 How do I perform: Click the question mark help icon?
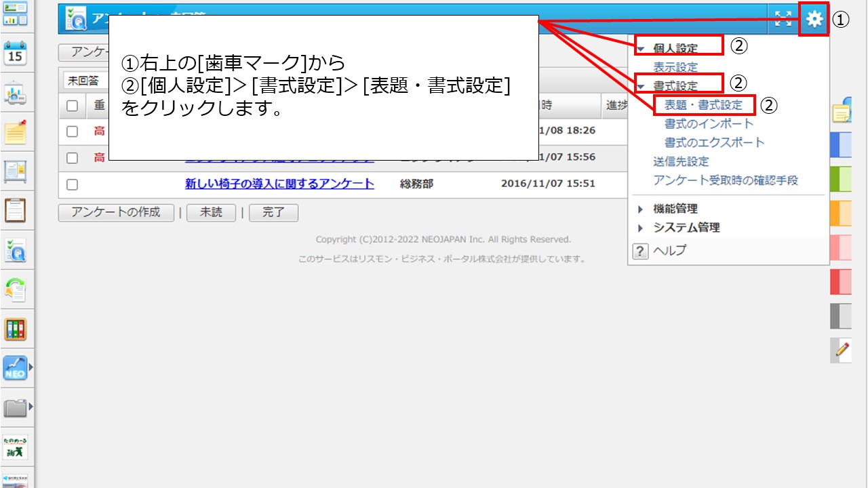tap(640, 251)
